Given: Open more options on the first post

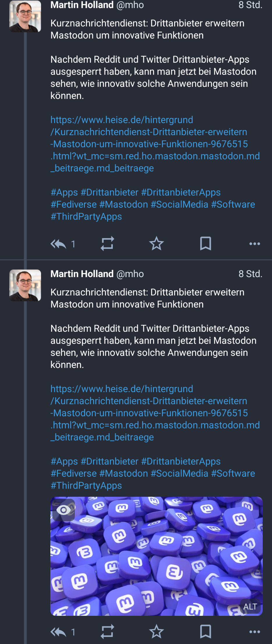Looking at the screenshot, I should coord(255,244).
